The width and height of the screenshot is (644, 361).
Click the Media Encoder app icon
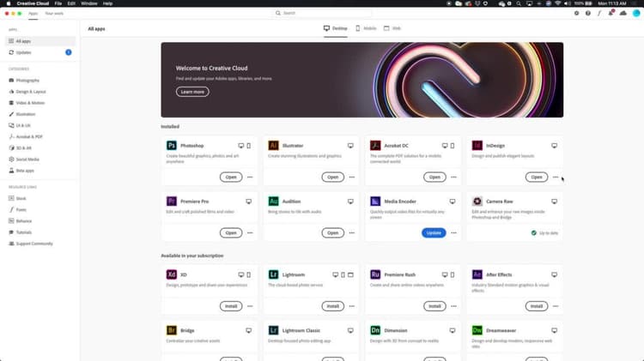(375, 202)
